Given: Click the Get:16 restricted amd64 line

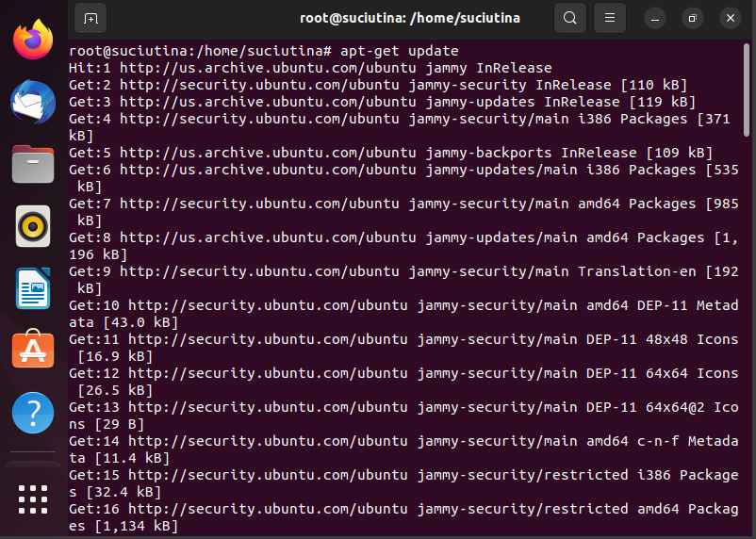Looking at the screenshot, I should pos(403,517).
